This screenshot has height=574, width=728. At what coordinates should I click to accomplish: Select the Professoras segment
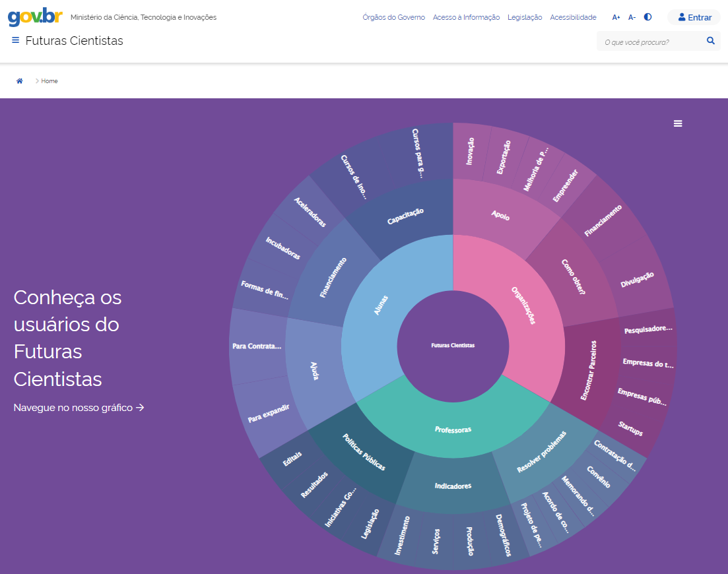click(453, 430)
